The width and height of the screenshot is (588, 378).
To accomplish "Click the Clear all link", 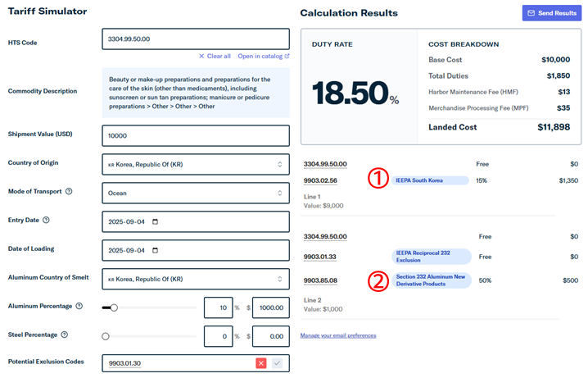I will point(215,56).
